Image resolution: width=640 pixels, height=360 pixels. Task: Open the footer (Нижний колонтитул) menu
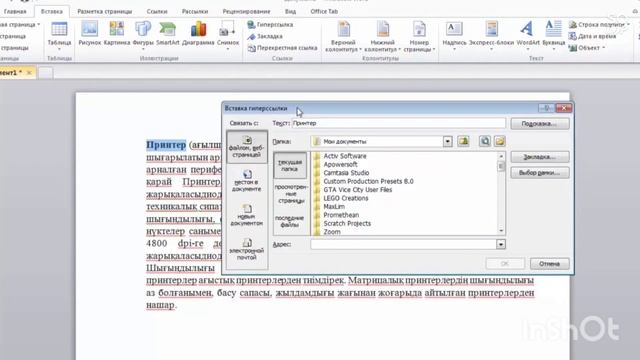pos(382,37)
